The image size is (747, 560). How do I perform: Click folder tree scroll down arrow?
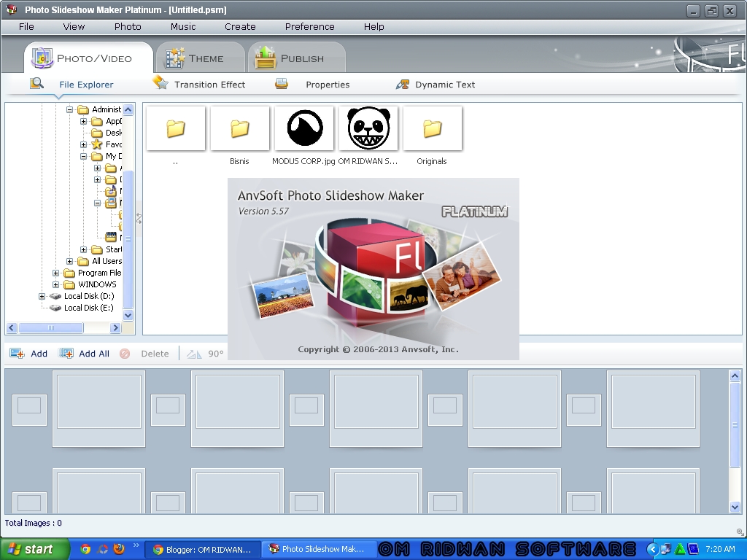click(128, 315)
